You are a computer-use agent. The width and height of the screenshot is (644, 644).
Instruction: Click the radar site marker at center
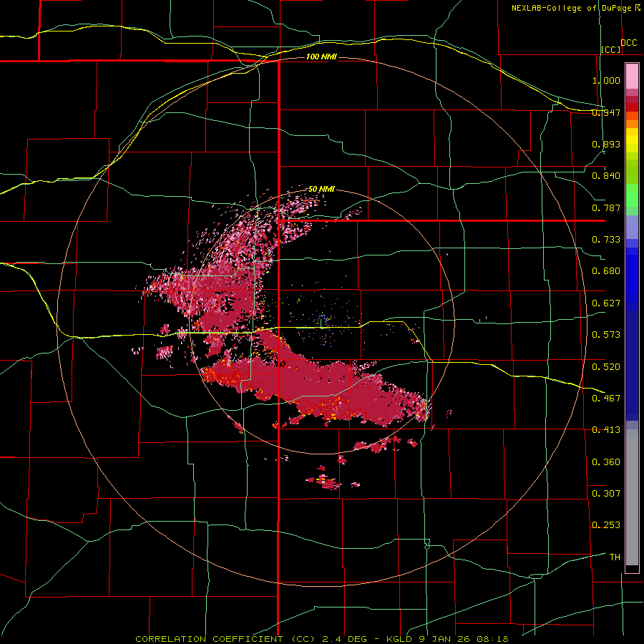[323, 322]
